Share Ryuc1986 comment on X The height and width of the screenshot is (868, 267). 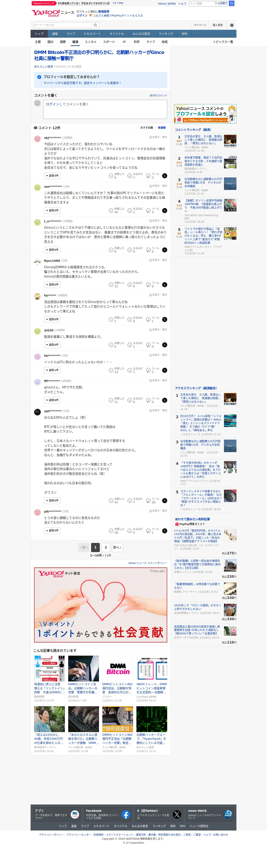click(164, 285)
